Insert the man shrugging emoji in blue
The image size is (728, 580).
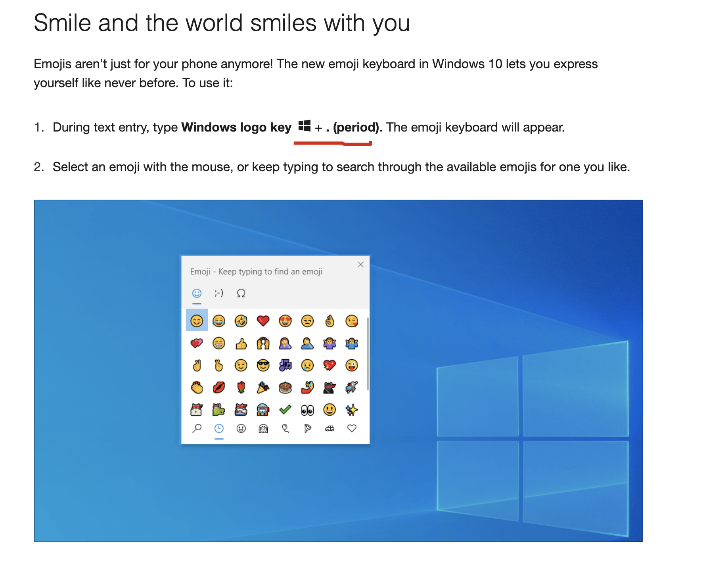click(x=352, y=343)
